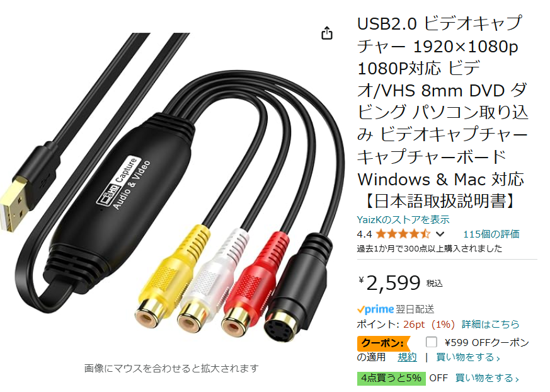Check the ¥599 OFF coupon checkbox
This screenshot has height=392, width=550.
[431, 342]
